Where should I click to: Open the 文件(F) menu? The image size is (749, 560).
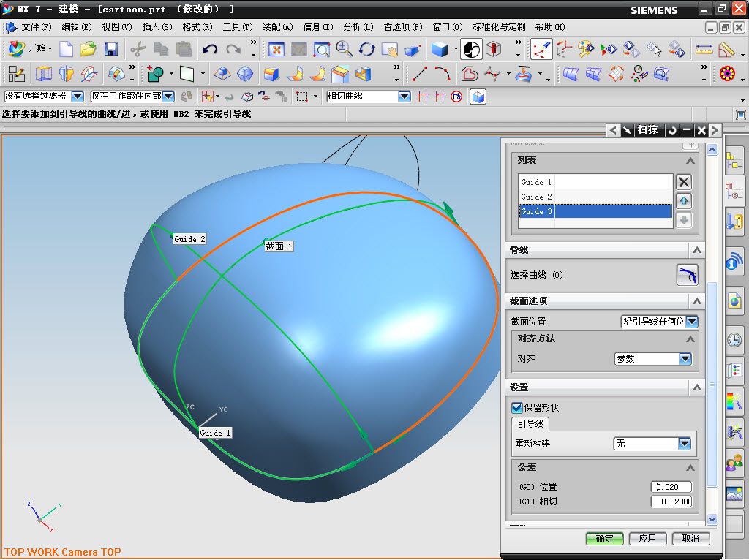click(x=36, y=27)
